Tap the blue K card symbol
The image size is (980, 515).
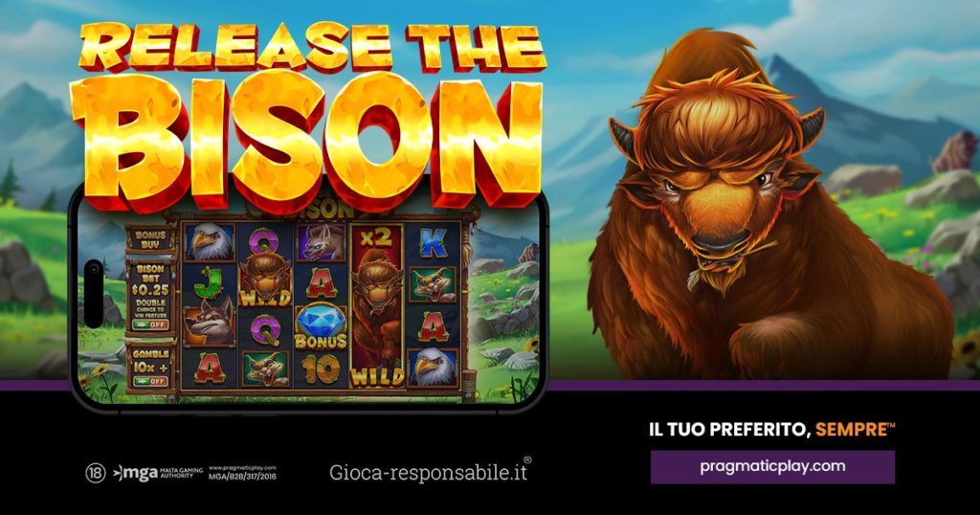tap(433, 244)
